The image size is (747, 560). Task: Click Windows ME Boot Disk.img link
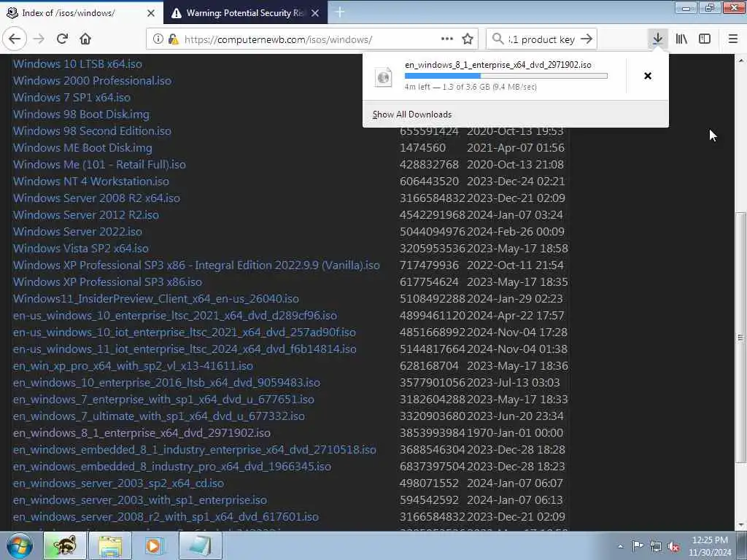82,147
